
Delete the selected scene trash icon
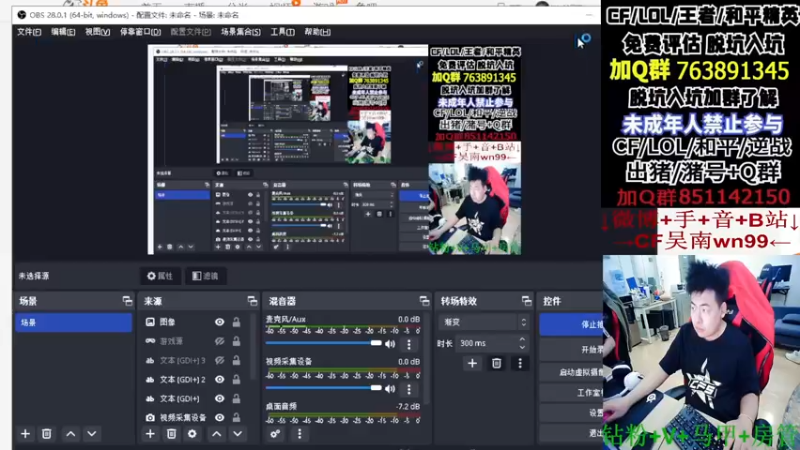pyautogui.click(x=46, y=434)
